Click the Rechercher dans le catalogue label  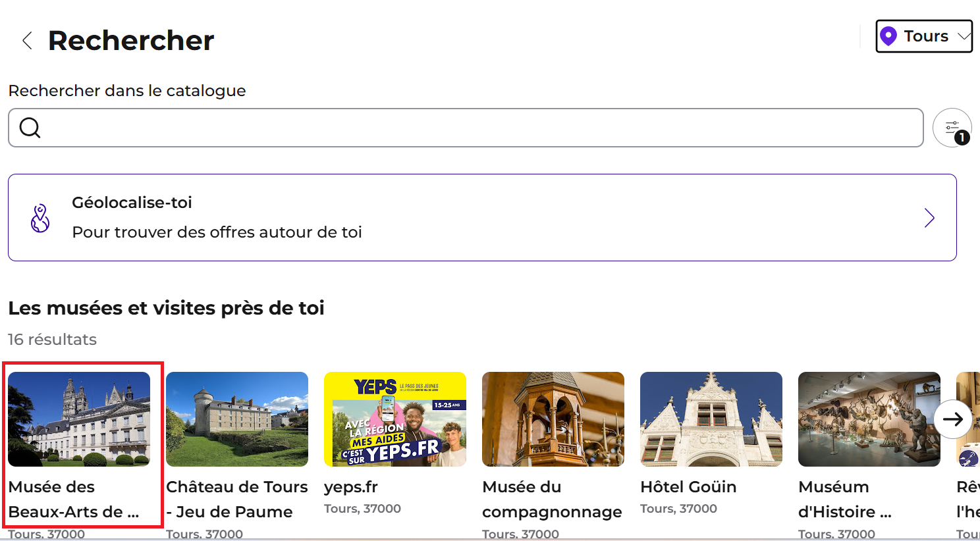pos(127,91)
